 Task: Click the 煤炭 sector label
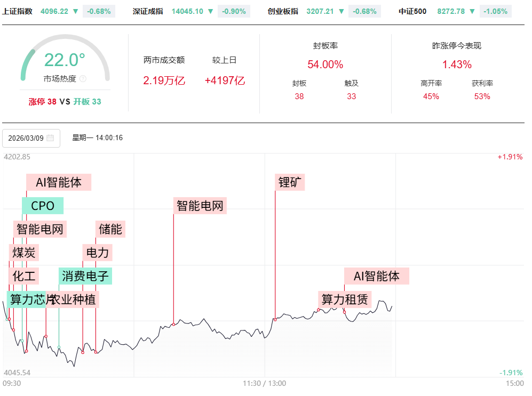(x=25, y=253)
